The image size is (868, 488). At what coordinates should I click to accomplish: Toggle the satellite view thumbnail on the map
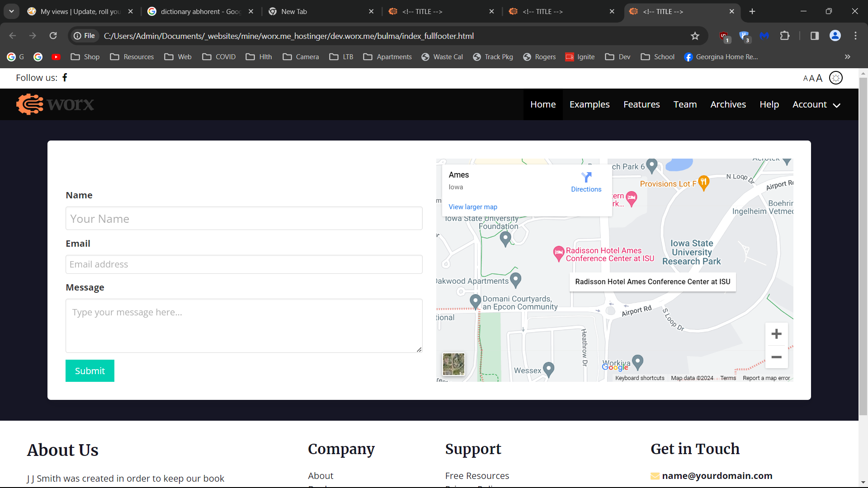point(453,364)
